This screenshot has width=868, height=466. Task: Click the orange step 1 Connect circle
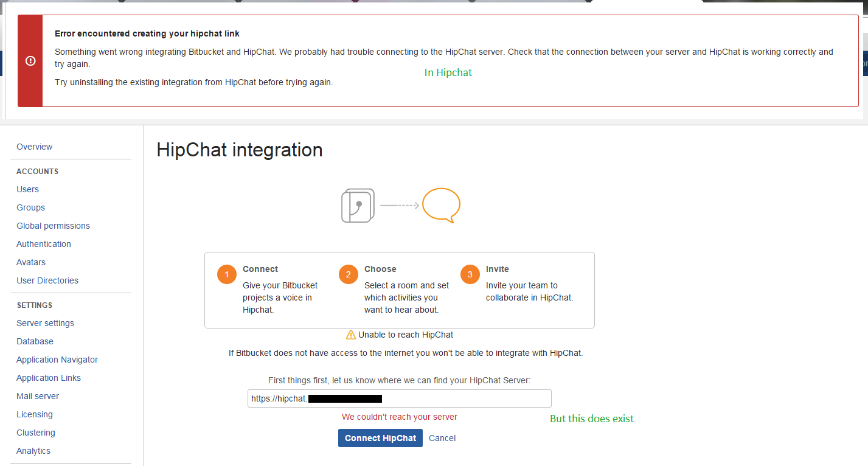pyautogui.click(x=227, y=274)
